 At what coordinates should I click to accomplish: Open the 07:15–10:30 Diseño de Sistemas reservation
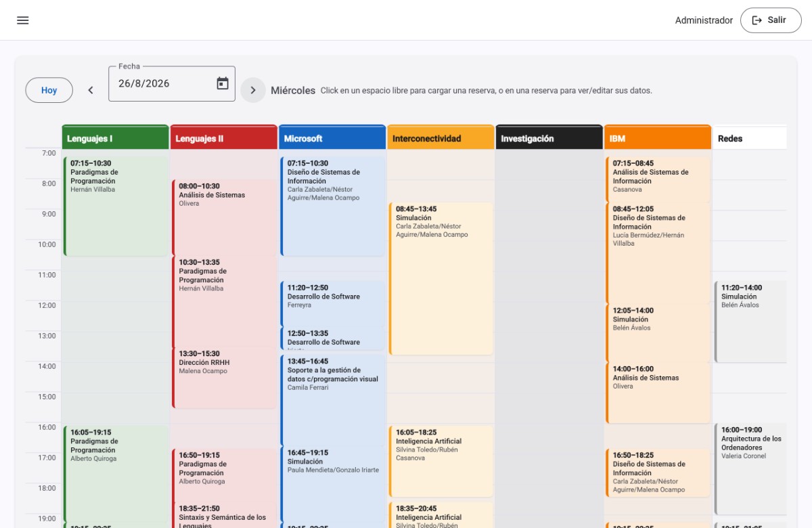point(333,206)
